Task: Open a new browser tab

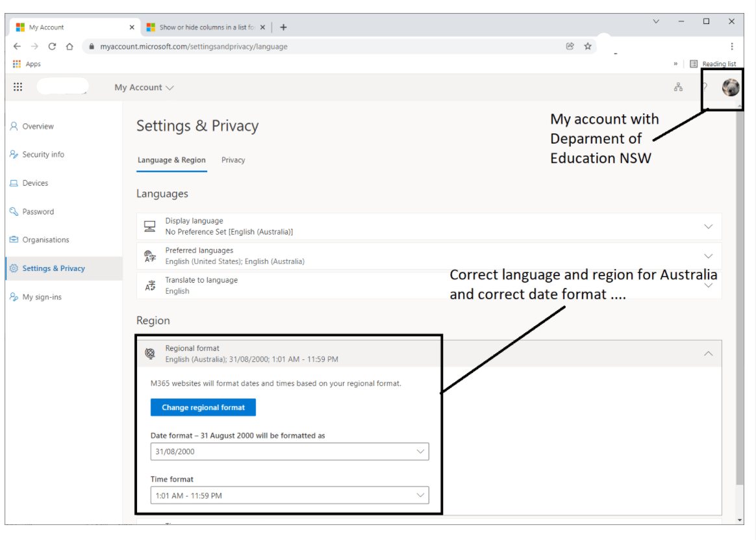Action: (283, 27)
